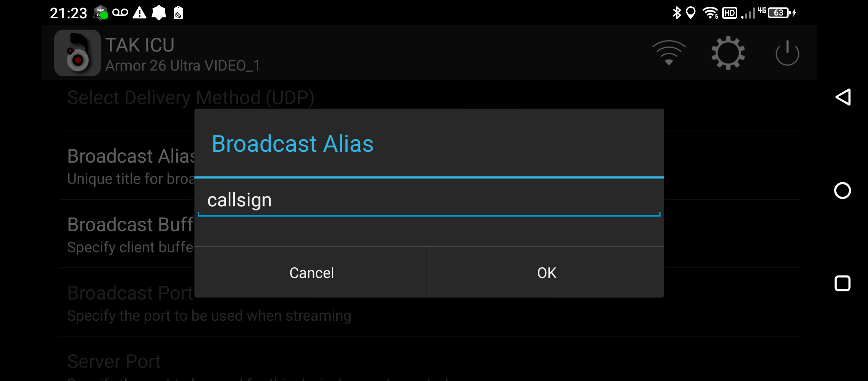868x381 pixels.
Task: Tap the Android back navigation triangle
Action: coord(843,97)
